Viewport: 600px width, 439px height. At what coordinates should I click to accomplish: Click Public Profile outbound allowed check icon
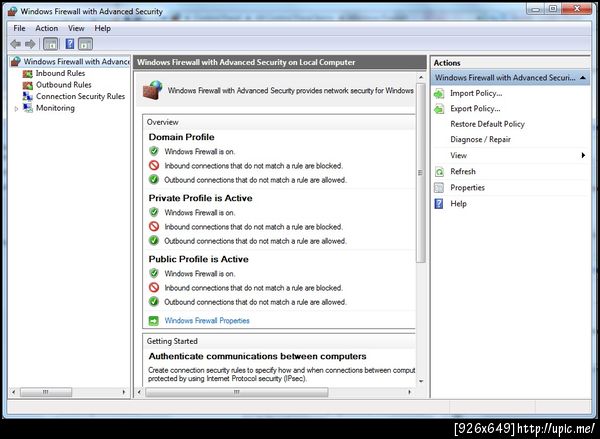[x=154, y=302]
